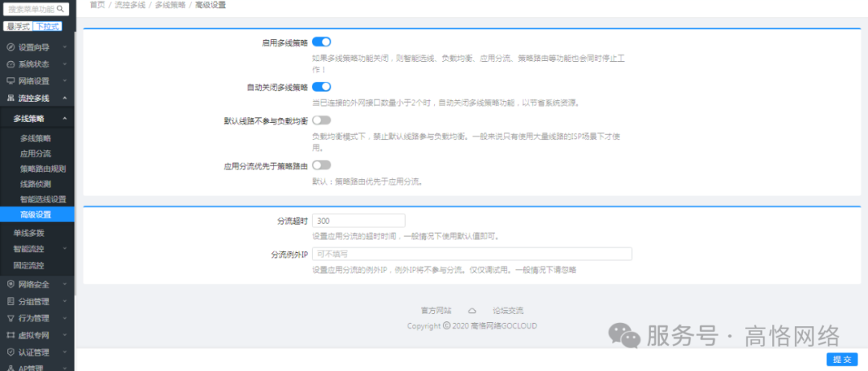Click the 默认线路不参与负载均衡 label
The height and width of the screenshot is (371, 868).
264,120
